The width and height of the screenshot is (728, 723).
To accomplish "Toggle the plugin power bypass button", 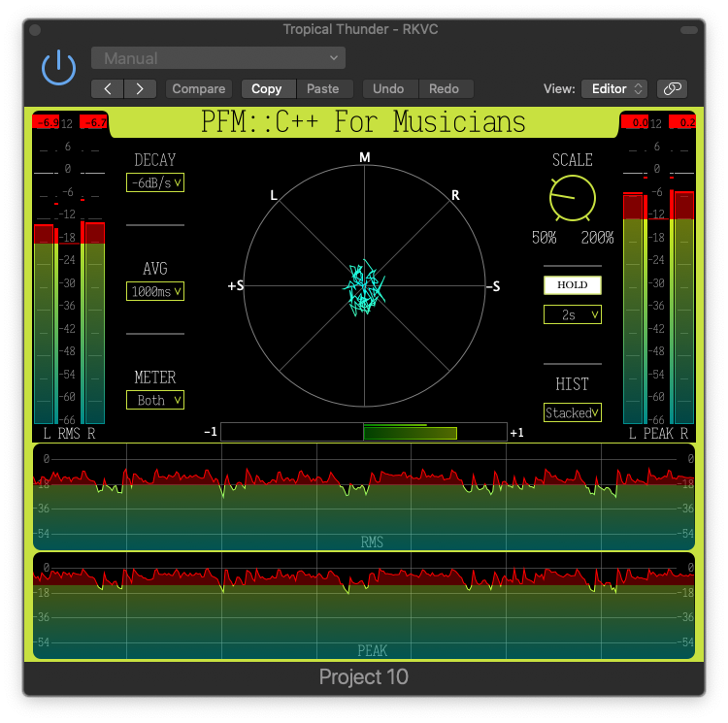I will tap(58, 68).
